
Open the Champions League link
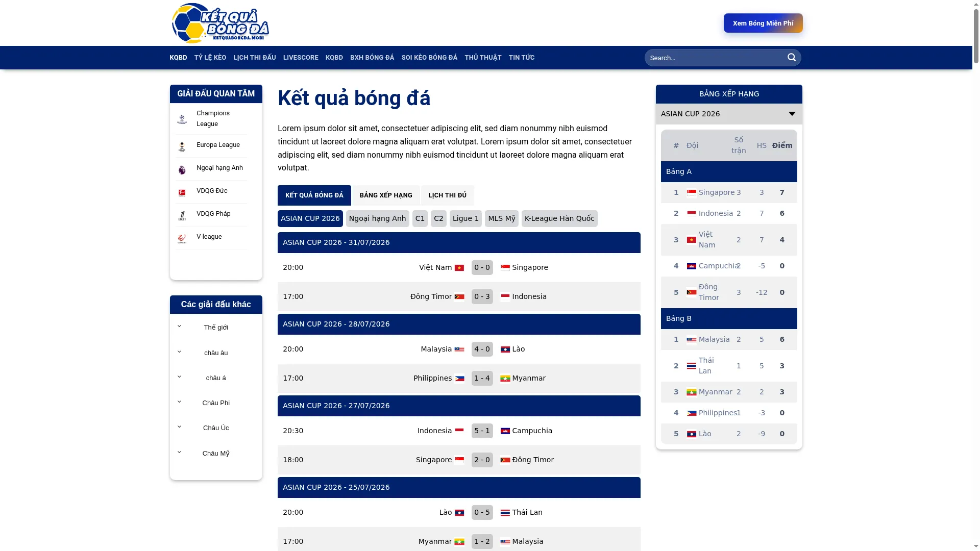(213, 118)
